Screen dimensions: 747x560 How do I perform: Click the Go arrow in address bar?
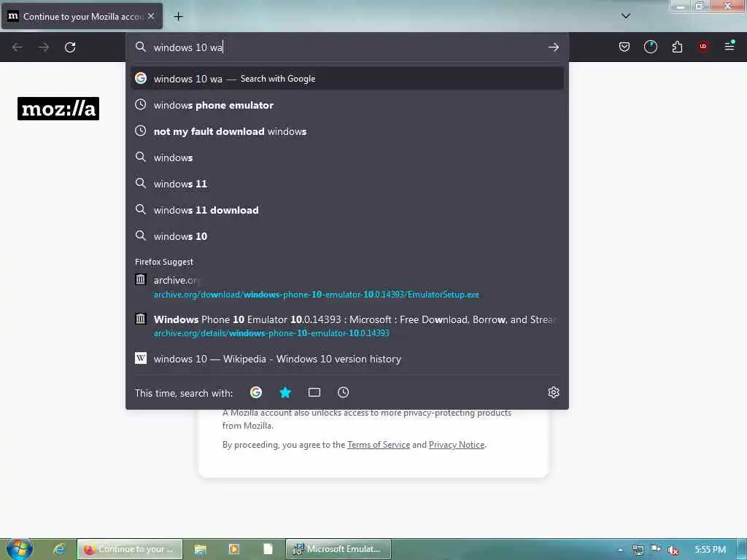click(553, 47)
